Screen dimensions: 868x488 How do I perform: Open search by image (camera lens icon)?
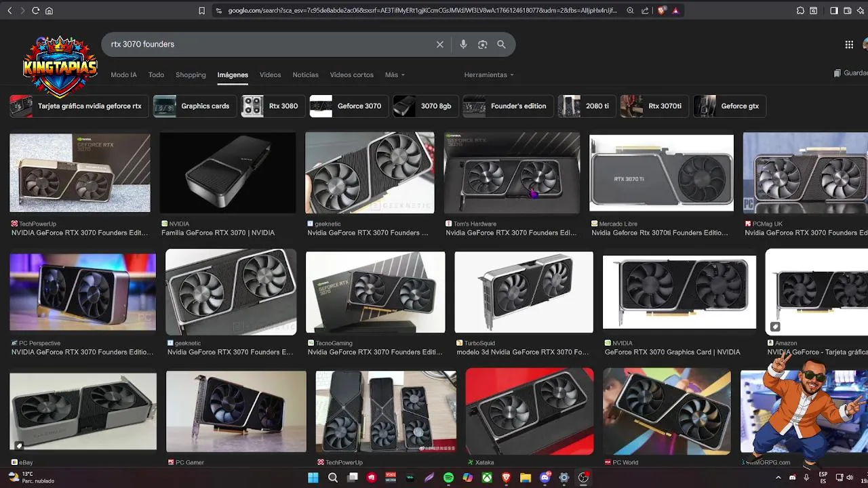(482, 44)
